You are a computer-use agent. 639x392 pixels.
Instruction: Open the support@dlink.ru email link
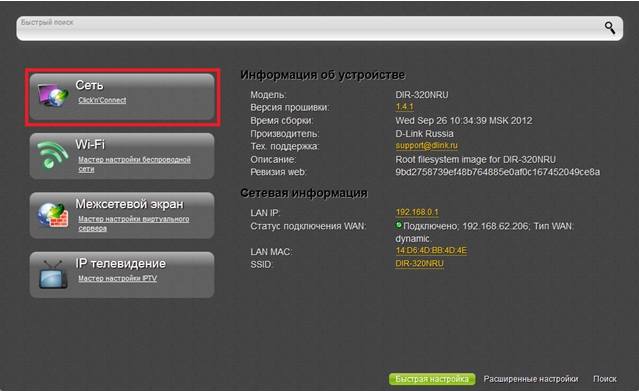(x=426, y=145)
